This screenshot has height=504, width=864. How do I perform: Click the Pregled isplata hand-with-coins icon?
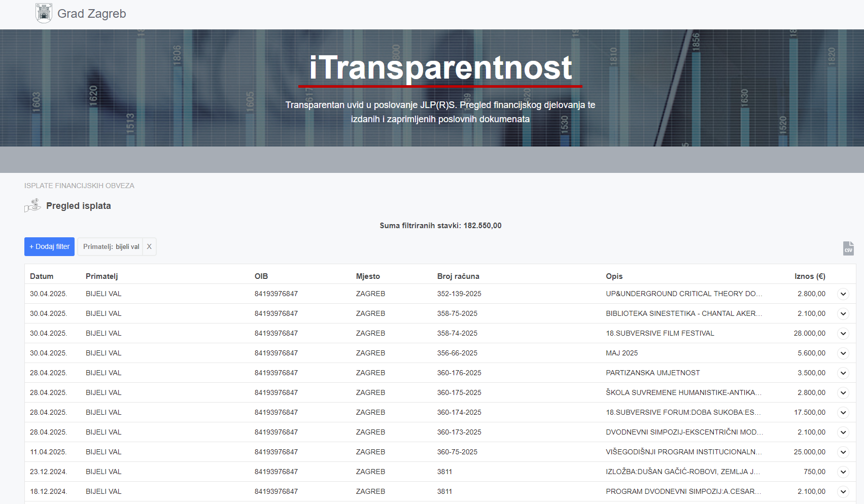pyautogui.click(x=32, y=205)
